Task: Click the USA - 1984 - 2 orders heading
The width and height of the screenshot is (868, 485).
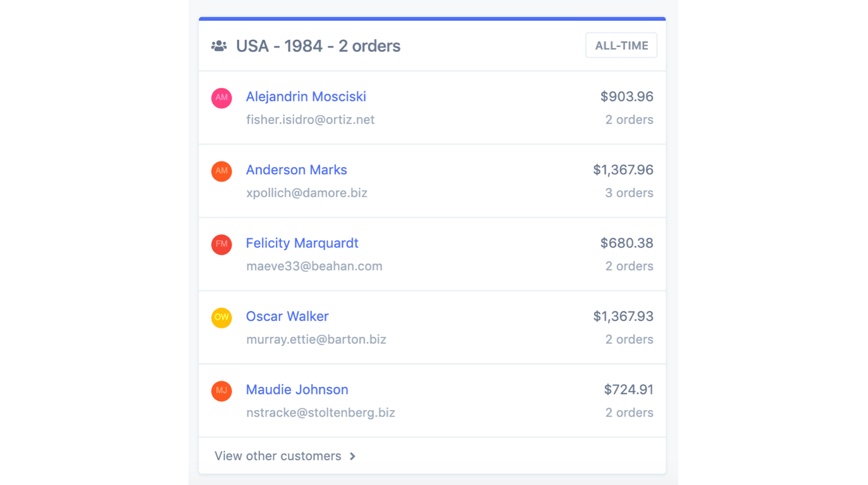Action: (x=318, y=46)
